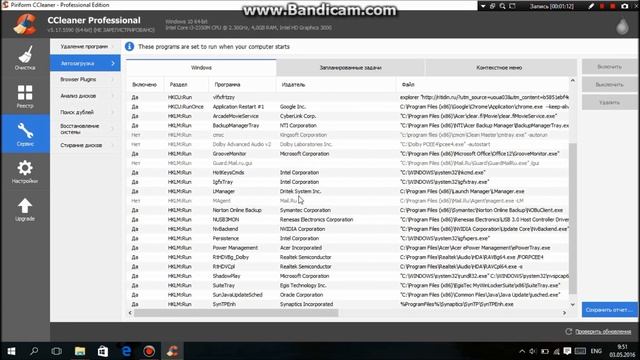The height and width of the screenshot is (360, 640).
Task: Open Windows Store from taskbar
Action: click(103, 351)
